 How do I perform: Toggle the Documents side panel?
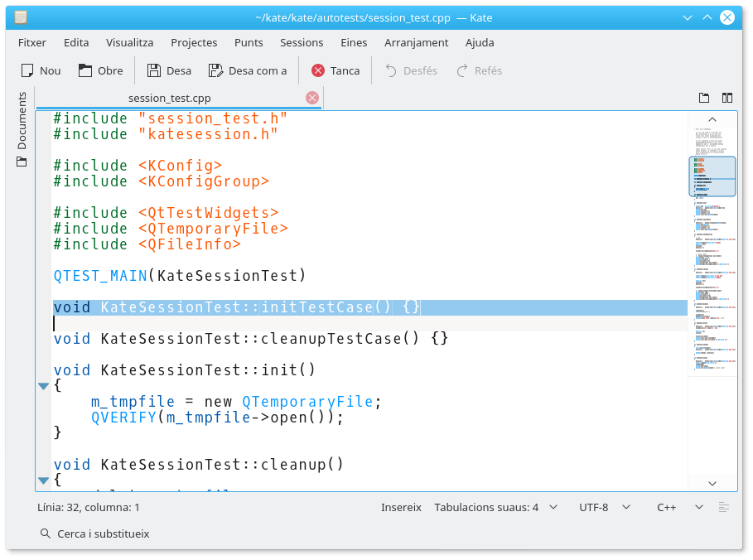pos(22,128)
